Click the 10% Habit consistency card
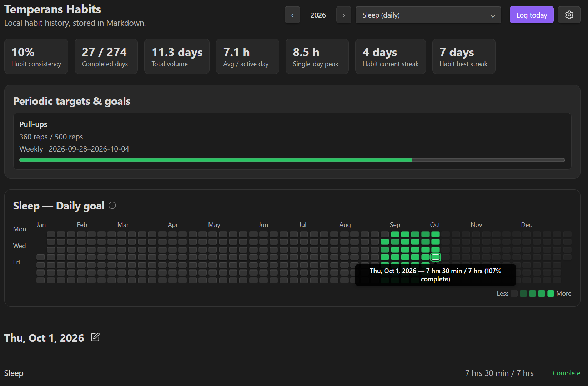Viewport: 588px width, 386px height. [x=36, y=56]
